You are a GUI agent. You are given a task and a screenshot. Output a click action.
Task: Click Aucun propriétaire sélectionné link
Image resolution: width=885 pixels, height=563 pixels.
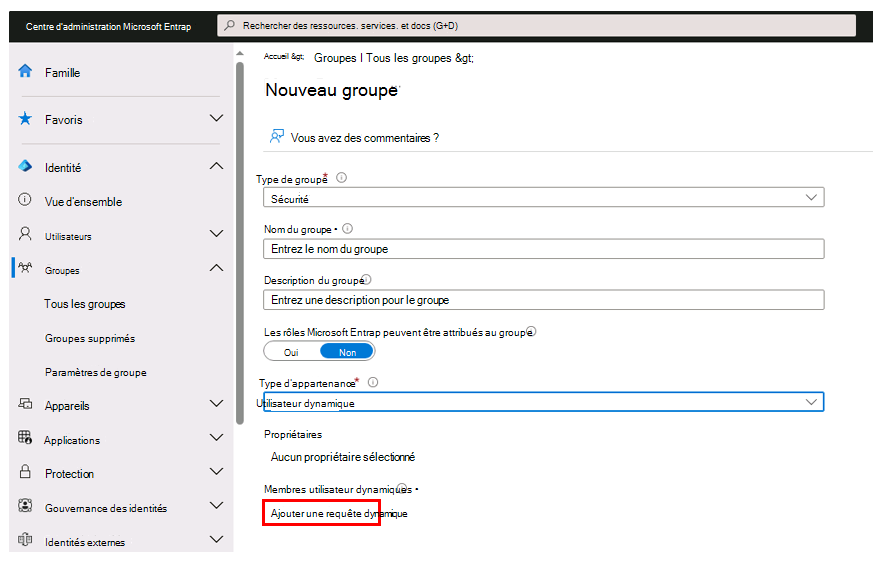tap(343, 457)
